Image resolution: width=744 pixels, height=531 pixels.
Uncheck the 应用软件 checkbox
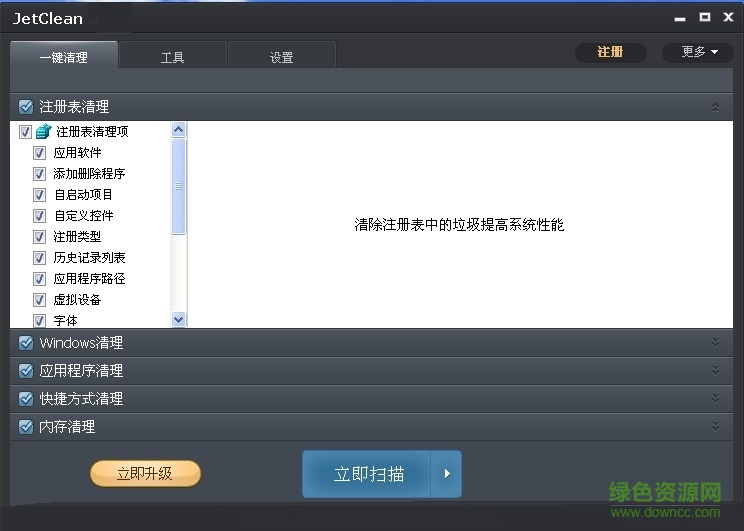(x=39, y=153)
